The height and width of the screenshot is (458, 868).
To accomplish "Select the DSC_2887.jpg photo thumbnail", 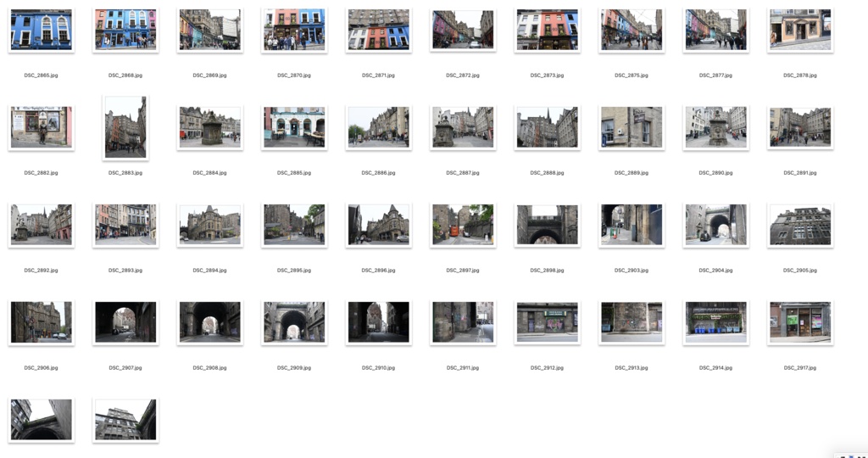I will (463, 127).
